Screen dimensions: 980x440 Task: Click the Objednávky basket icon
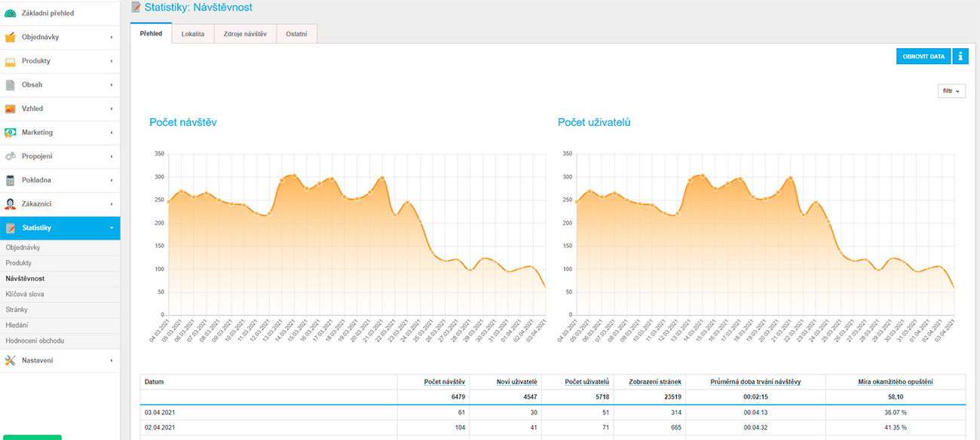[x=10, y=37]
